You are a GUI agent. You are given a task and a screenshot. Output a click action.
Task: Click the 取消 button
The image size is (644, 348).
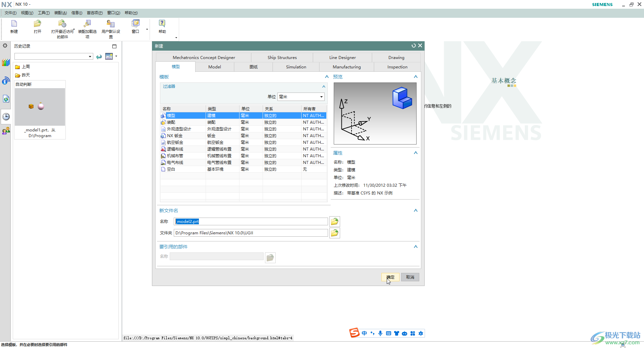[x=410, y=277]
